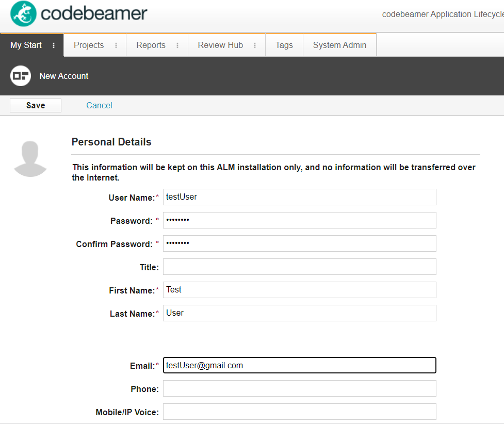504x425 pixels.
Task: Click the Cancel link
Action: (x=99, y=105)
